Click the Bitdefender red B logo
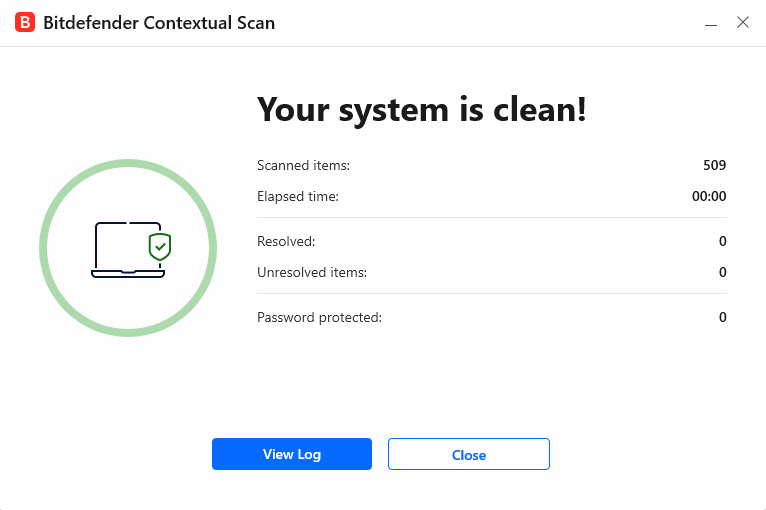The height and width of the screenshot is (510, 766). pos(25,22)
